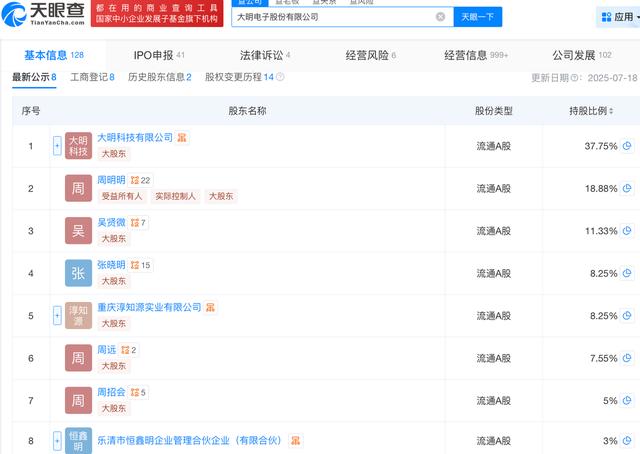This screenshot has height=454, width=640.
Task: Click the pie chart icon next to 7.55%
Action: click(x=627, y=358)
